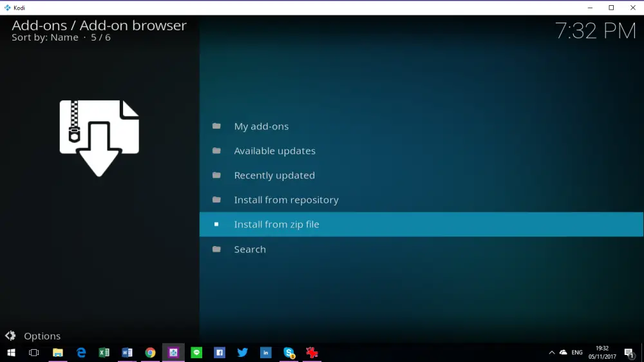Click folder icon beside My add-ons

coord(216,126)
